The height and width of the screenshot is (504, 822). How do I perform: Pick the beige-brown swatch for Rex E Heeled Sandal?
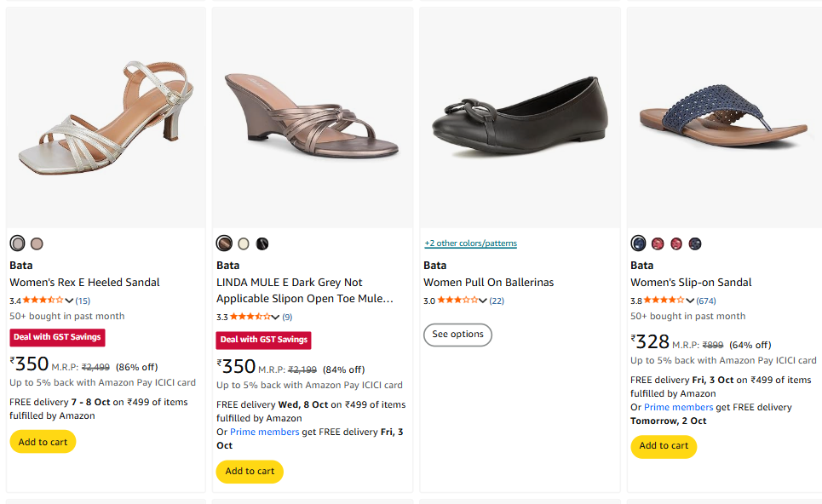[37, 243]
